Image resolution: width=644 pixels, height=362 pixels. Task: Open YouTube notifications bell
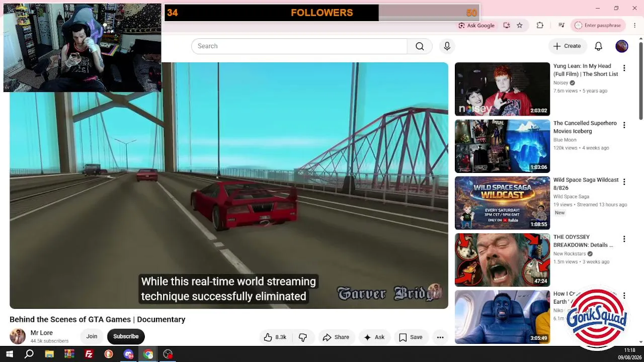click(x=598, y=46)
